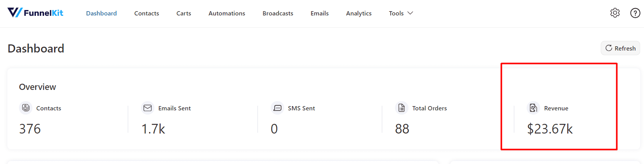Click the FunnelKit logo

pos(36,13)
